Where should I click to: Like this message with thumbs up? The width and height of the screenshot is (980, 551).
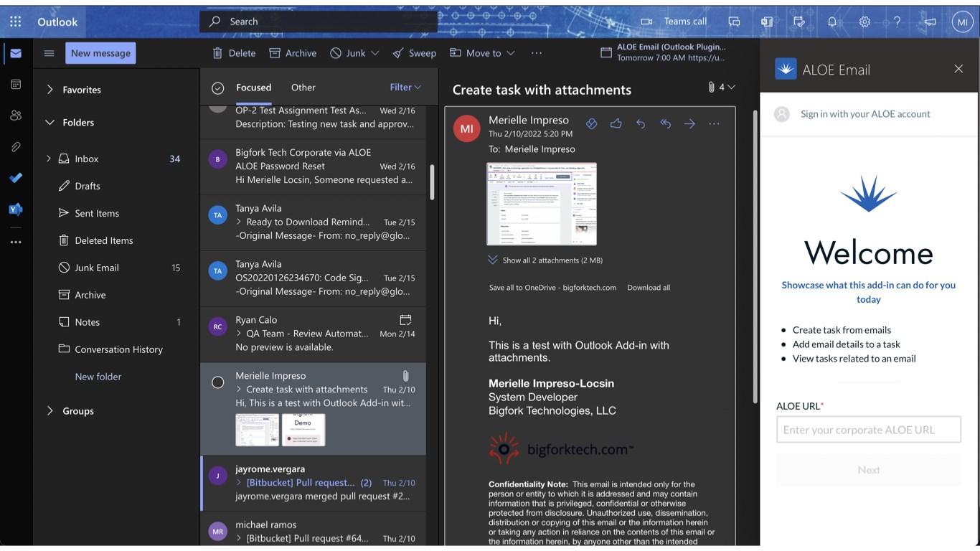(x=616, y=123)
